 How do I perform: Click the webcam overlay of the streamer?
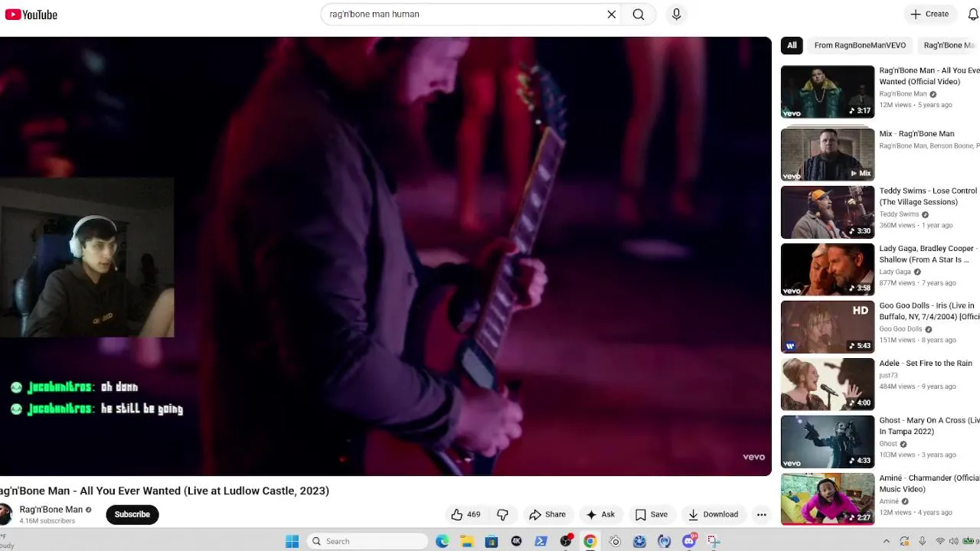(x=87, y=257)
